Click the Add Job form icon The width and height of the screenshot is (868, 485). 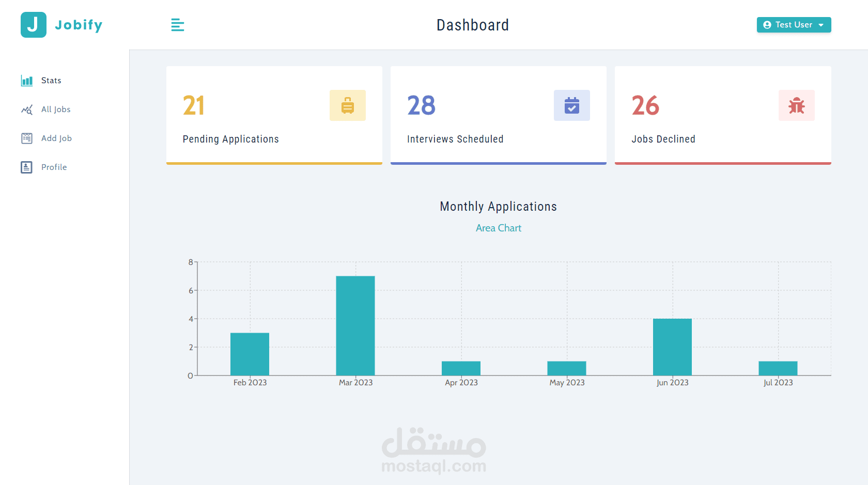[x=27, y=138]
